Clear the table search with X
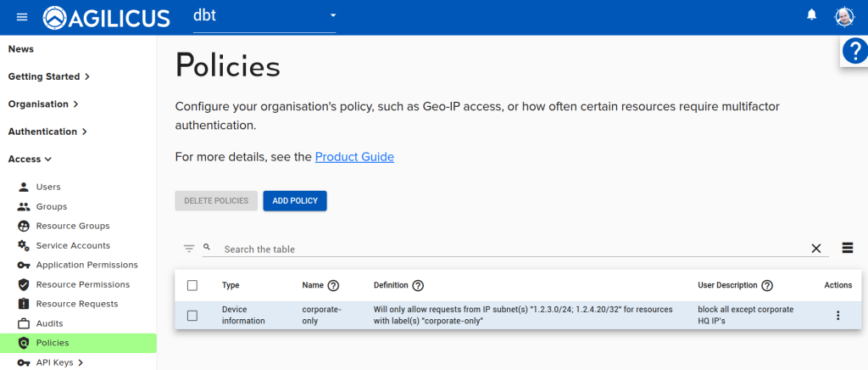Image resolution: width=868 pixels, height=370 pixels. (816, 249)
